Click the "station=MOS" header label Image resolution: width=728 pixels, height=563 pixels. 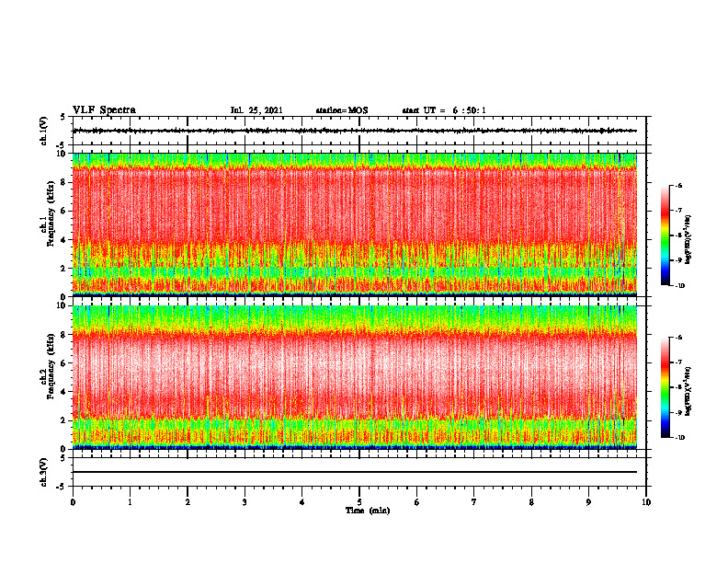pyautogui.click(x=342, y=110)
